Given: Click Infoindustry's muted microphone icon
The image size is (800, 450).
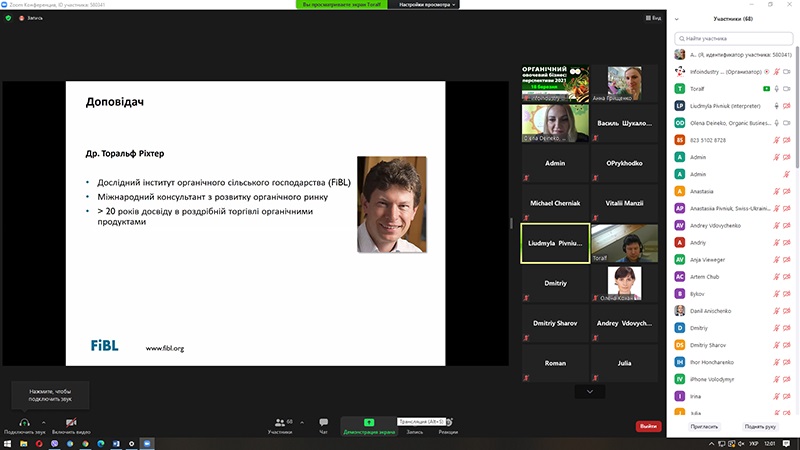Looking at the screenshot, I should pos(777,72).
